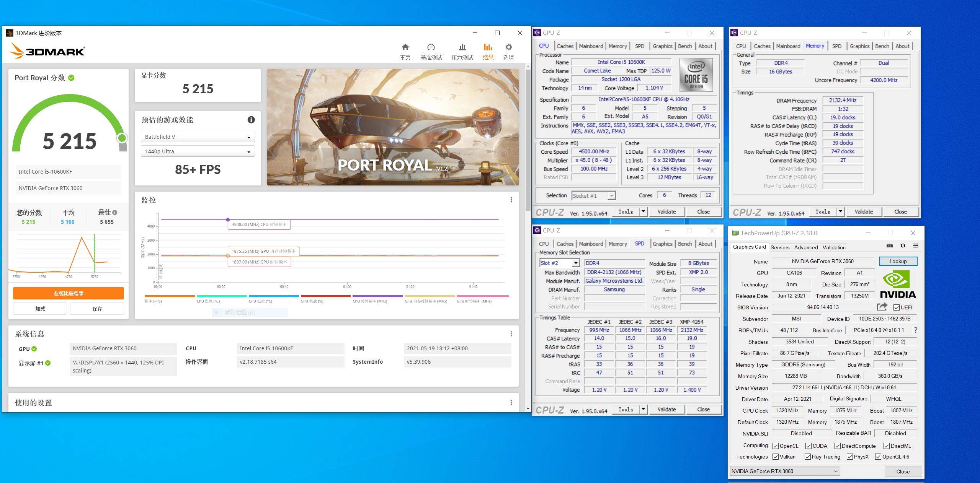Toggle the OpenCL checkbox
Viewport: 980px width, 483px height.
pos(776,446)
